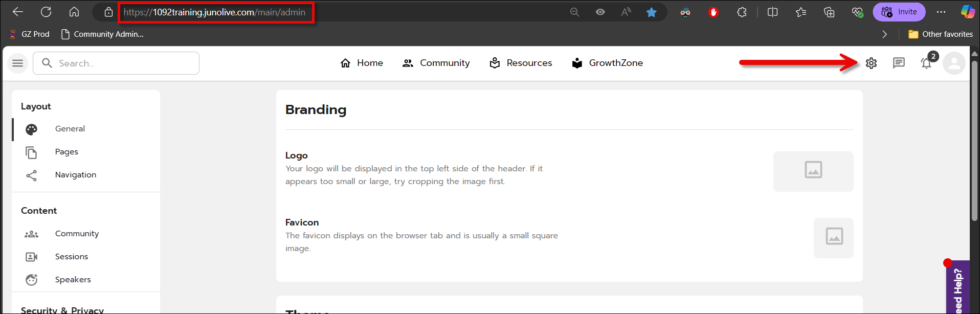Open Speakers under Content
Screen dimensions: 980x314
click(x=86, y=280)
